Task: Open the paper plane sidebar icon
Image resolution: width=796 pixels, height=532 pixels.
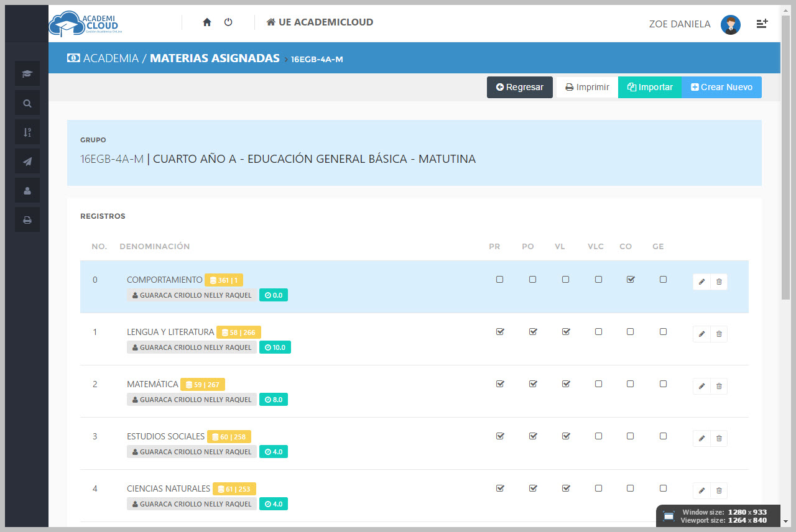Action: coord(27,162)
